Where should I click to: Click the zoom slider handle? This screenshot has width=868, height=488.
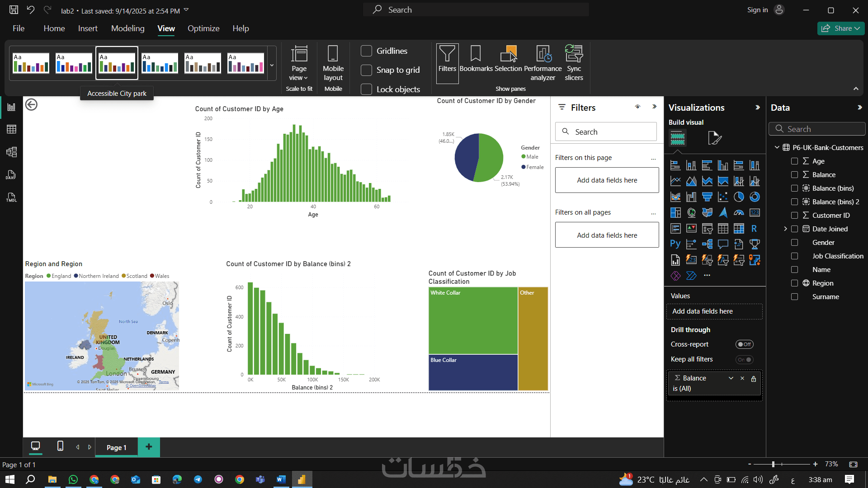click(774, 464)
